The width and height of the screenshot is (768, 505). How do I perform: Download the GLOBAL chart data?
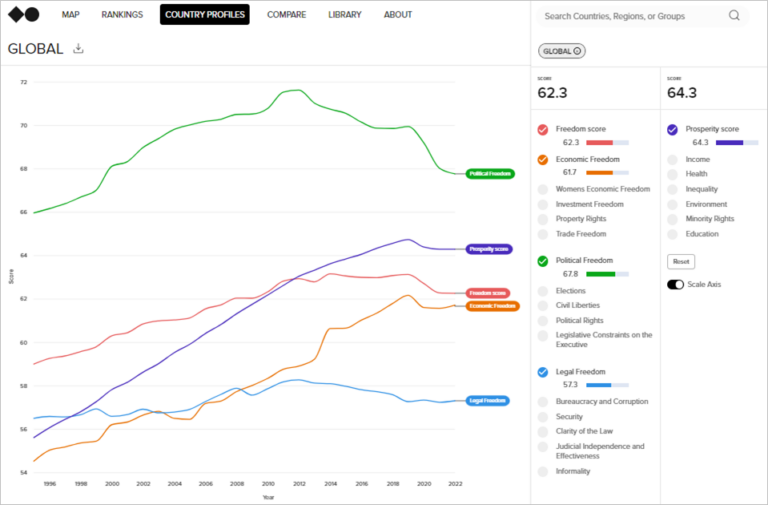pos(78,48)
